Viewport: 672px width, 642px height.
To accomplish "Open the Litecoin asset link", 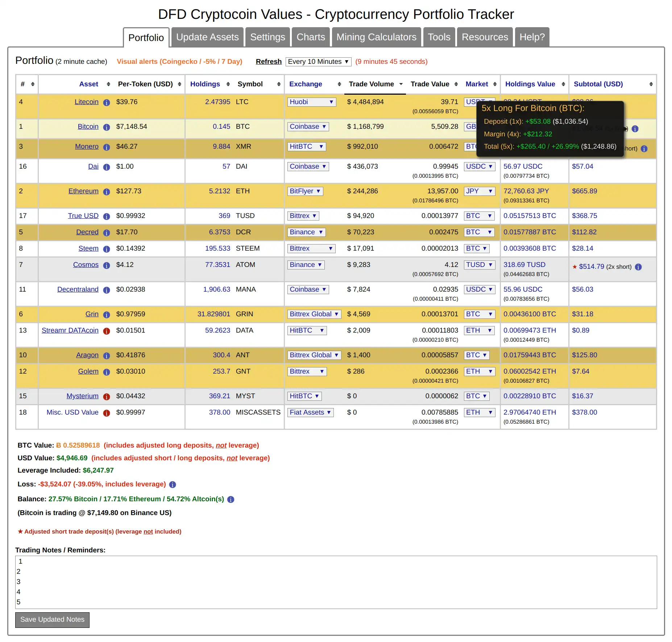I will pyautogui.click(x=86, y=102).
